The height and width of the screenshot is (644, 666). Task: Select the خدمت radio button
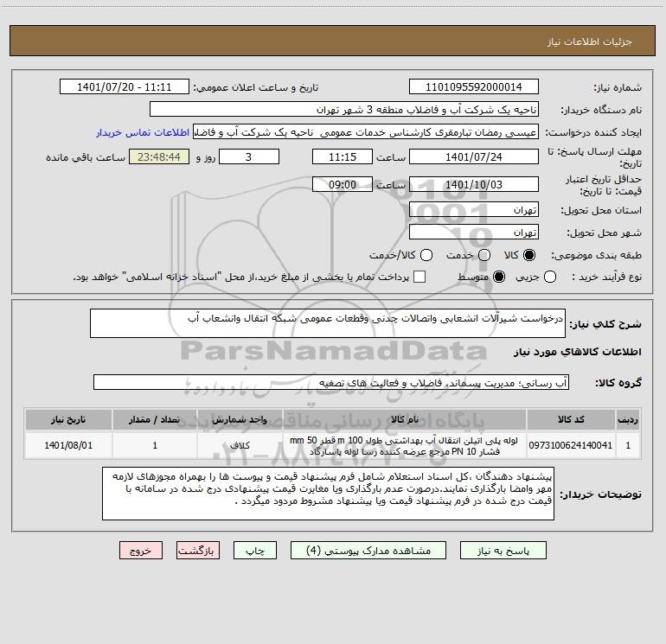pos(484,255)
